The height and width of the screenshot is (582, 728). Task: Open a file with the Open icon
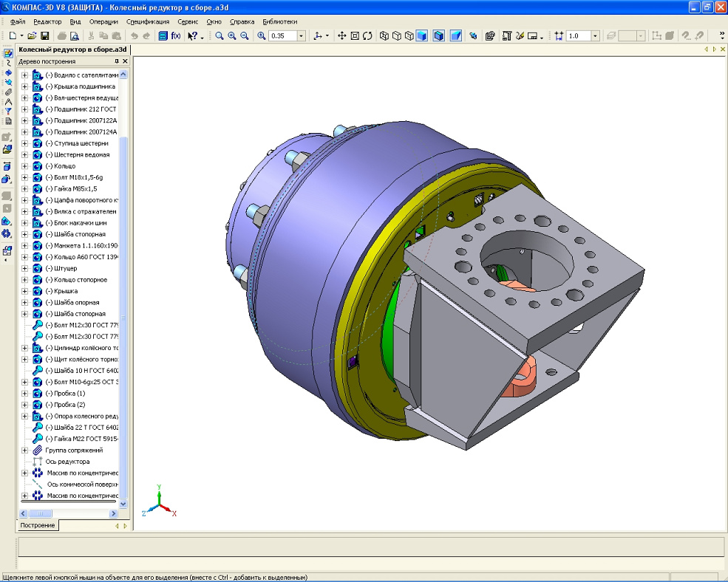point(33,35)
